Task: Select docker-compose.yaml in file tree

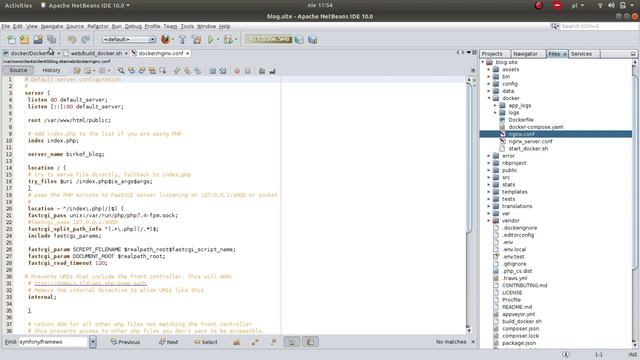Action: click(x=536, y=127)
